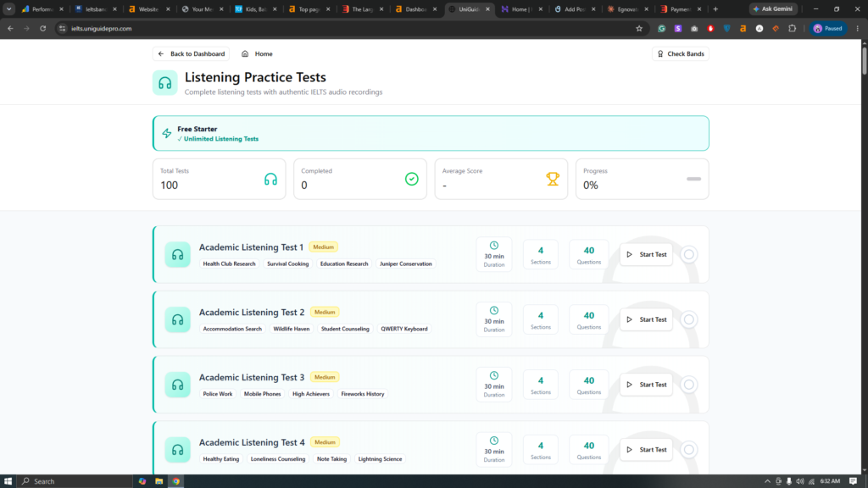Open the tab search dropdown arrow

(x=8, y=8)
